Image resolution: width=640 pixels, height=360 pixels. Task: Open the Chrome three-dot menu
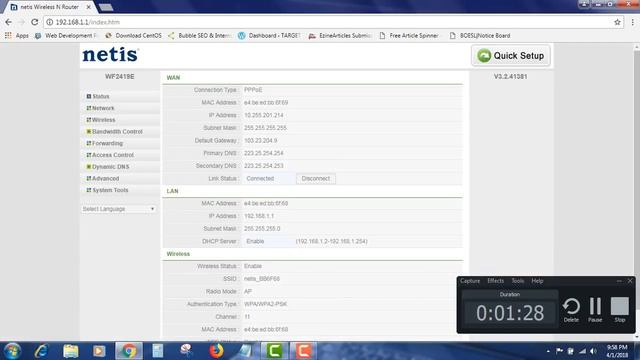point(633,22)
